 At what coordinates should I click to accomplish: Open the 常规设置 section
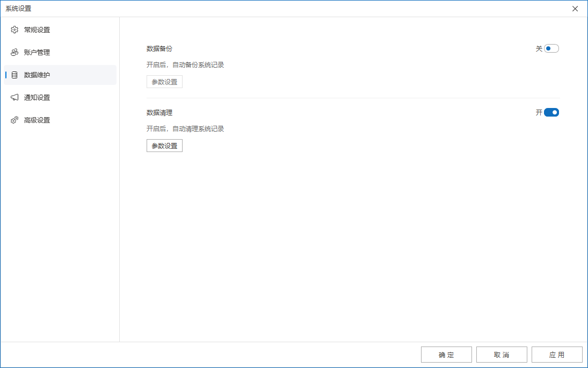coord(37,30)
